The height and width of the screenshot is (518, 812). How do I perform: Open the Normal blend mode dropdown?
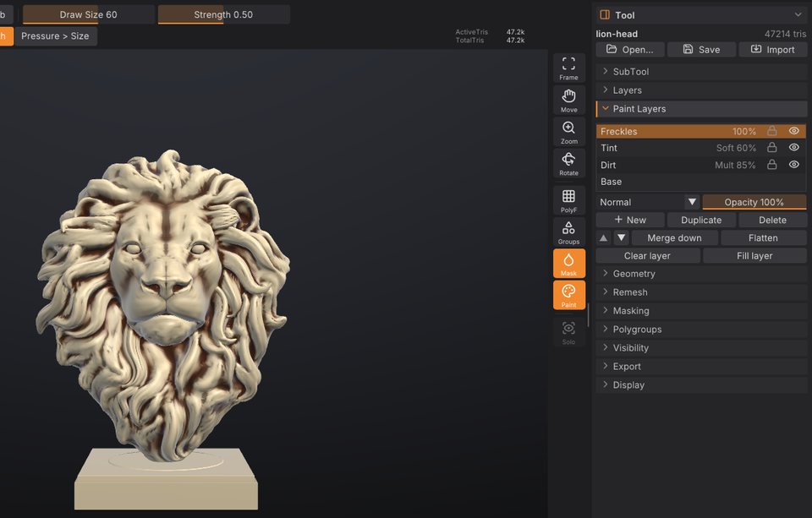click(x=648, y=202)
